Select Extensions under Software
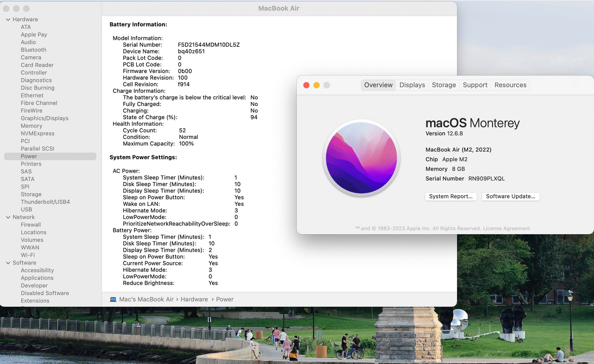This screenshot has width=594, height=364. [x=35, y=301]
